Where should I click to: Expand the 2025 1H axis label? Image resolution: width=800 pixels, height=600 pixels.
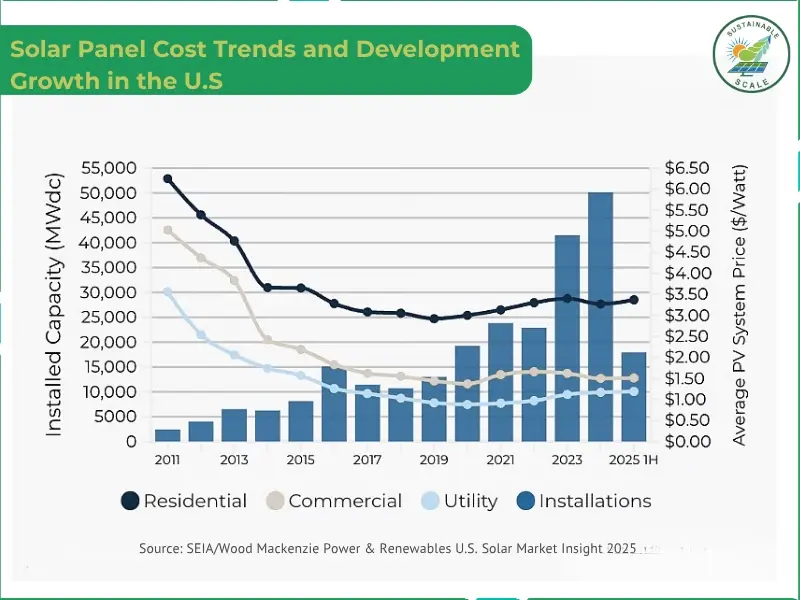(x=631, y=460)
